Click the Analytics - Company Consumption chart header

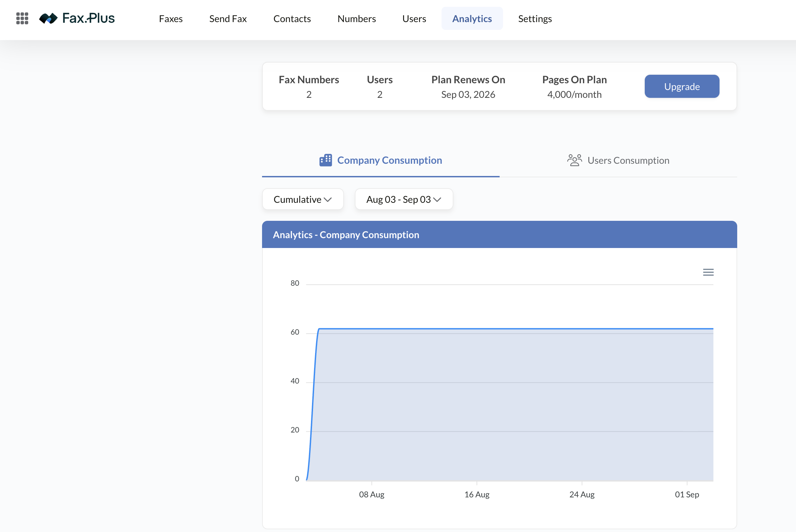[499, 235]
